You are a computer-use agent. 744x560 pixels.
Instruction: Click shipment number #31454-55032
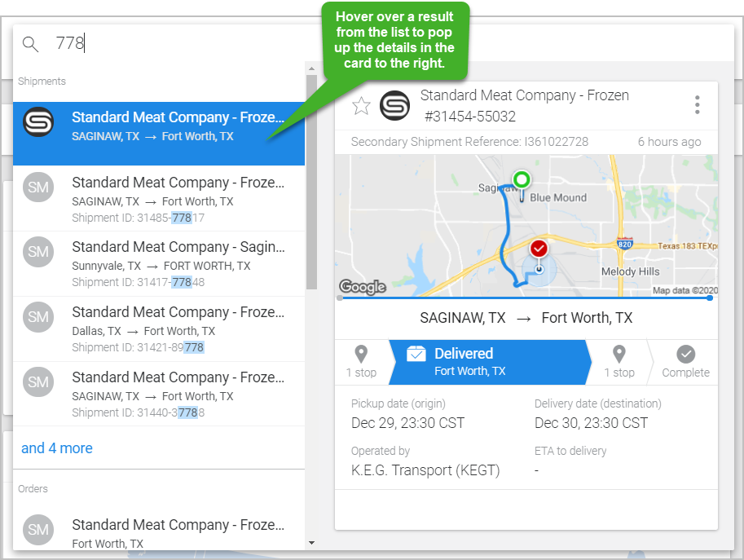point(470,117)
